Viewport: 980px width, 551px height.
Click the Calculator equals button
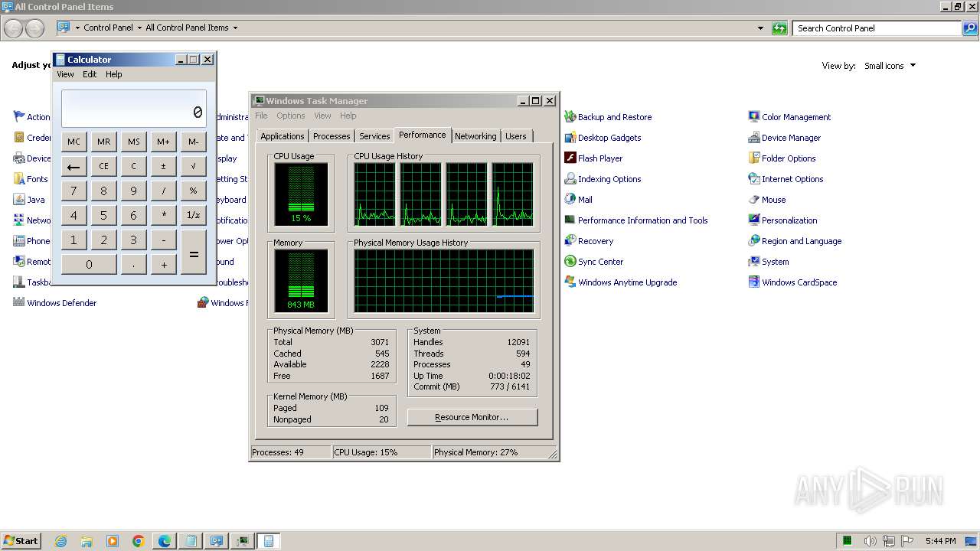pyautogui.click(x=194, y=253)
